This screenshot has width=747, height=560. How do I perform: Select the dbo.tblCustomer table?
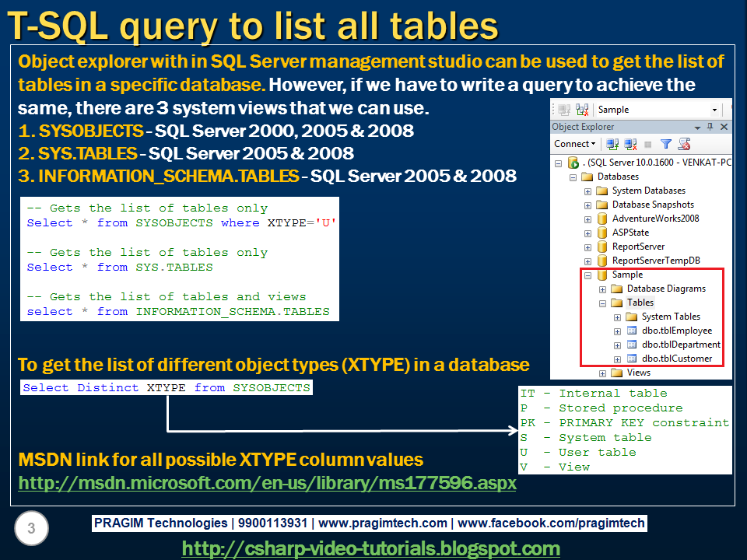pos(676,359)
